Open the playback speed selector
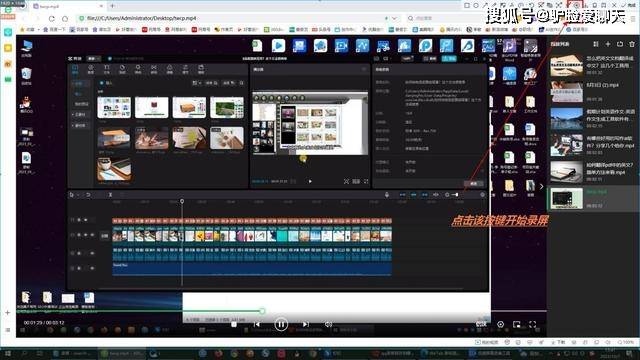Image resolution: width=640 pixels, height=360 pixels. click(481, 324)
